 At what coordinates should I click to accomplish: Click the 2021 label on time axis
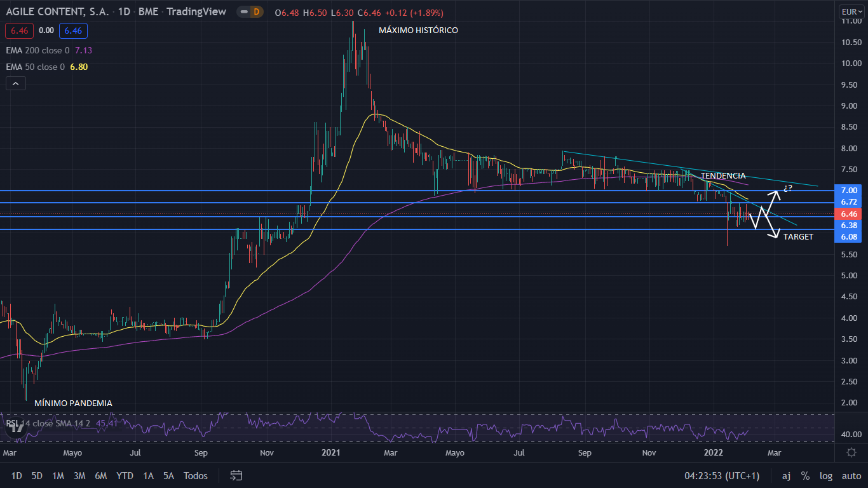tap(330, 452)
